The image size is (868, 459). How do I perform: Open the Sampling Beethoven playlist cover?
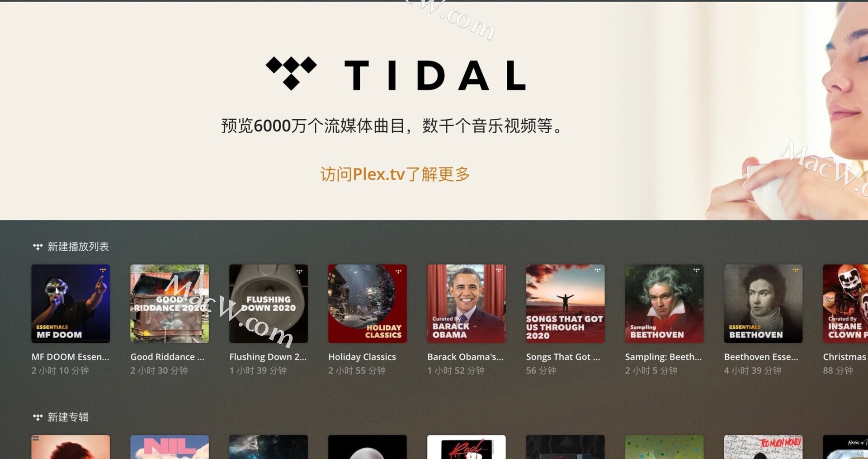point(665,304)
